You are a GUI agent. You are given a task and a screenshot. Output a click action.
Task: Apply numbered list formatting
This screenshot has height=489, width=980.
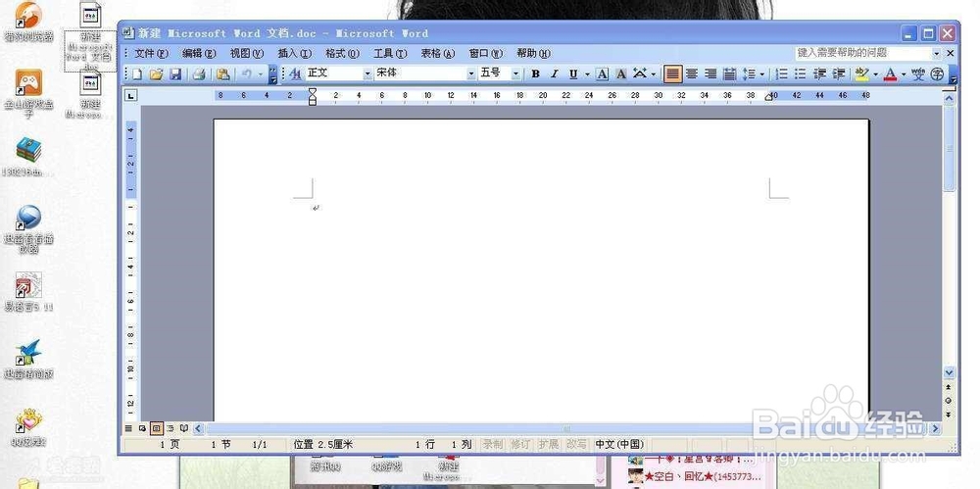tap(781, 74)
